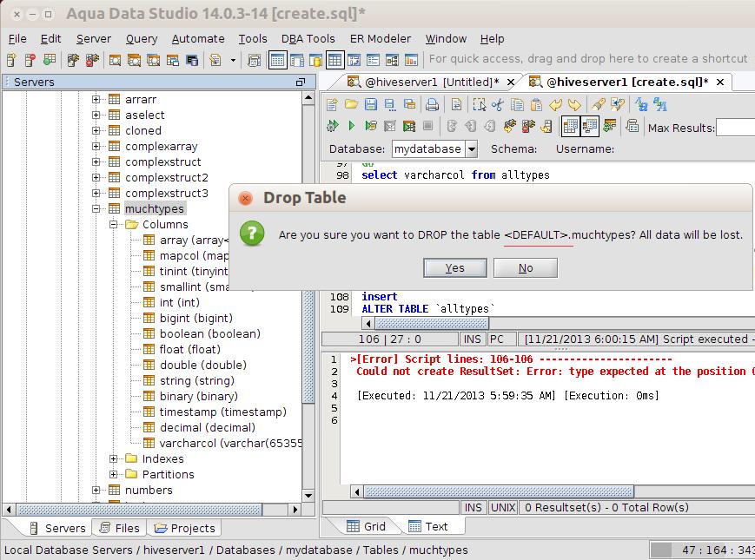This screenshot has height=560, width=755.
Task: Expand the Partitions folder
Action: coord(114,474)
